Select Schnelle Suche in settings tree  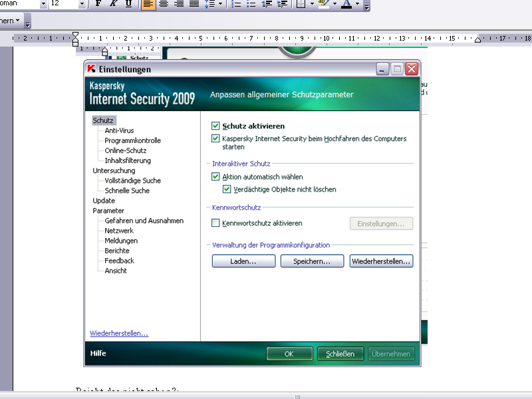pyautogui.click(x=127, y=190)
